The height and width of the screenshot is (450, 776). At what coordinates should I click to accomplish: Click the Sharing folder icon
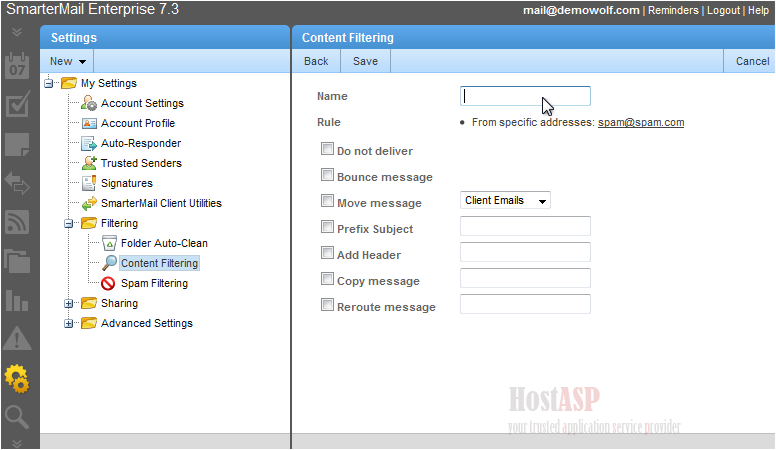click(89, 303)
